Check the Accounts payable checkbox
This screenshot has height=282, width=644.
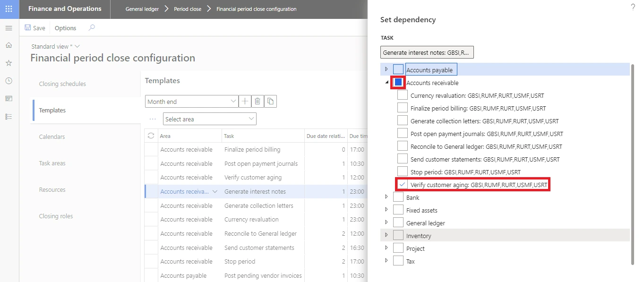398,69
